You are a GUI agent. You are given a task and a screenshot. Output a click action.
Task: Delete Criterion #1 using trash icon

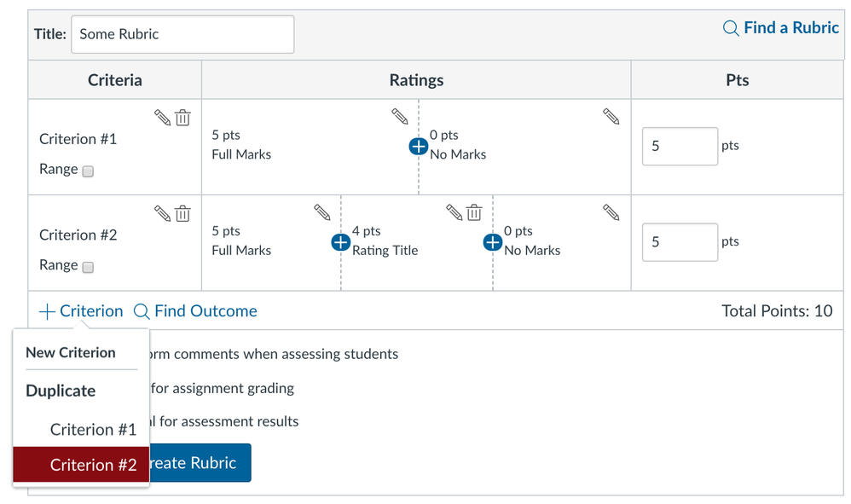click(x=182, y=118)
